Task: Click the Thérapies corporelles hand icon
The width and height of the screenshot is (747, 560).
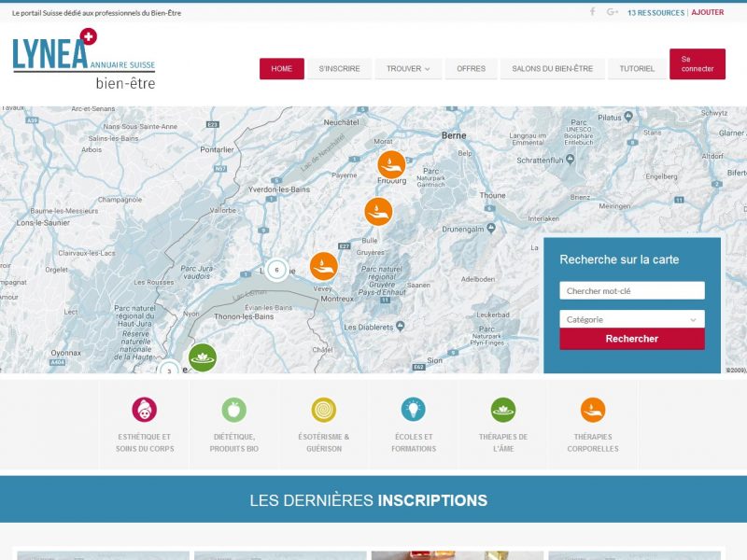Action: click(x=593, y=410)
